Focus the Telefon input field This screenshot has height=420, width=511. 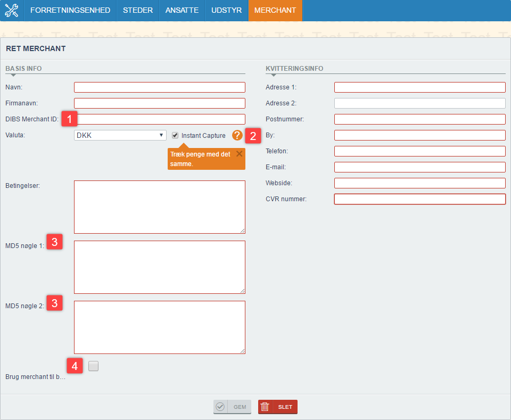(x=420, y=151)
